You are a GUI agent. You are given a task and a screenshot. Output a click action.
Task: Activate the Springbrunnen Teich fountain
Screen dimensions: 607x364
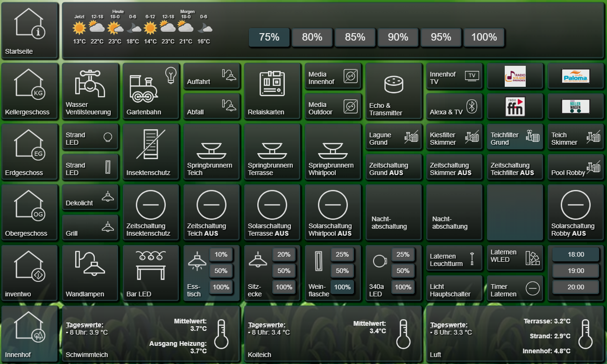[212, 152]
